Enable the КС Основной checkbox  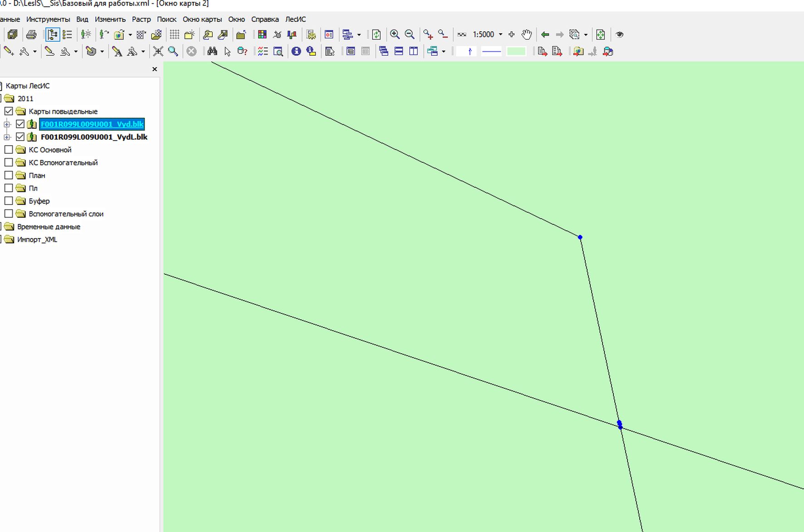[9, 150]
